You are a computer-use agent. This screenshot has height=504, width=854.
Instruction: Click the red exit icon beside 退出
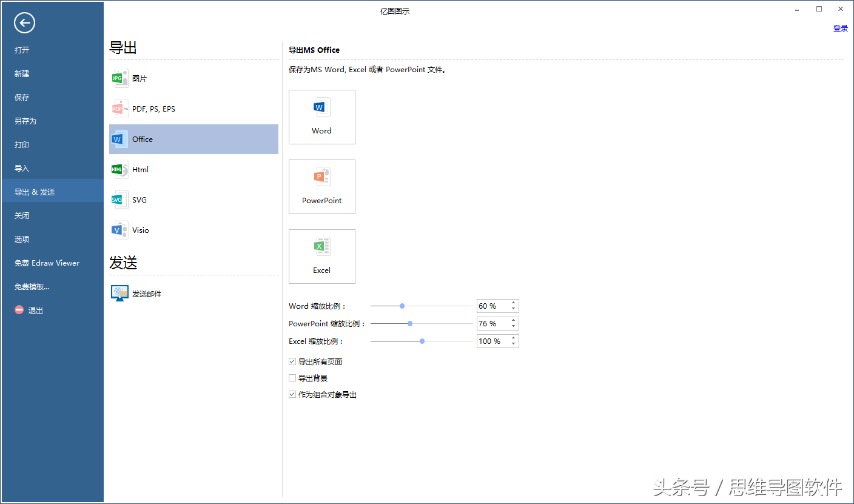click(19, 310)
